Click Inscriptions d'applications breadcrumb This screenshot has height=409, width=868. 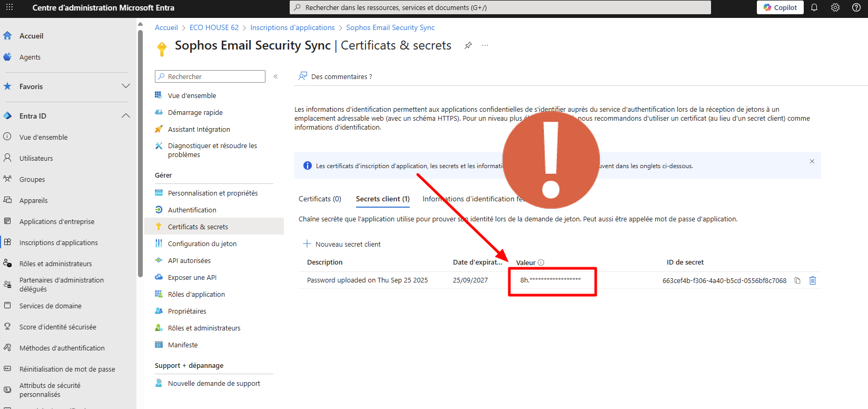[292, 27]
